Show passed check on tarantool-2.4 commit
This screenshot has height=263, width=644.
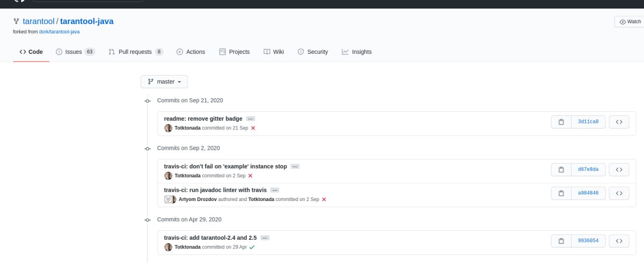pyautogui.click(x=252, y=247)
